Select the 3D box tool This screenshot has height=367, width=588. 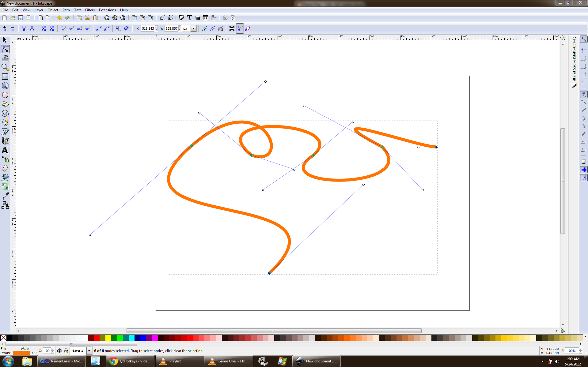pos(5,86)
